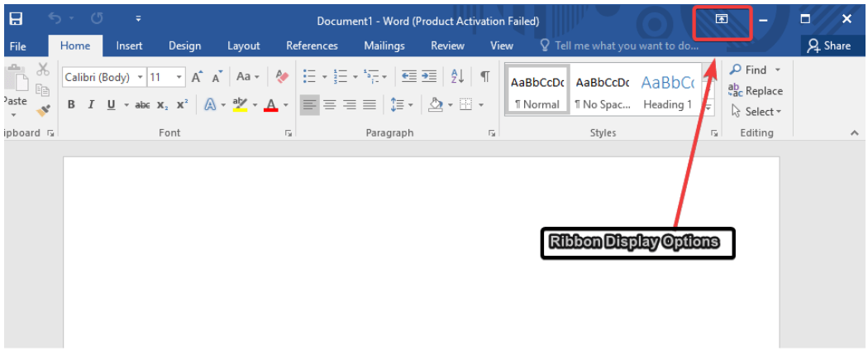
Task: Toggle Bold formatting
Action: point(71,105)
